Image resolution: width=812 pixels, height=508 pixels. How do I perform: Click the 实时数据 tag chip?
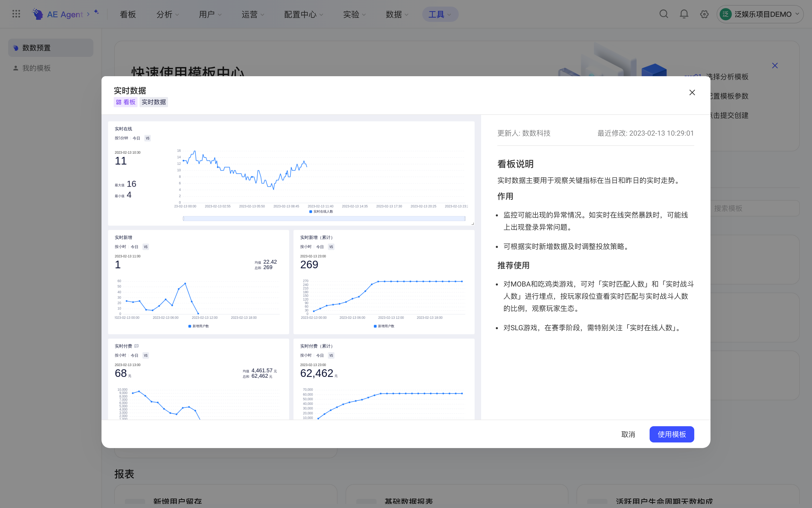coord(154,102)
